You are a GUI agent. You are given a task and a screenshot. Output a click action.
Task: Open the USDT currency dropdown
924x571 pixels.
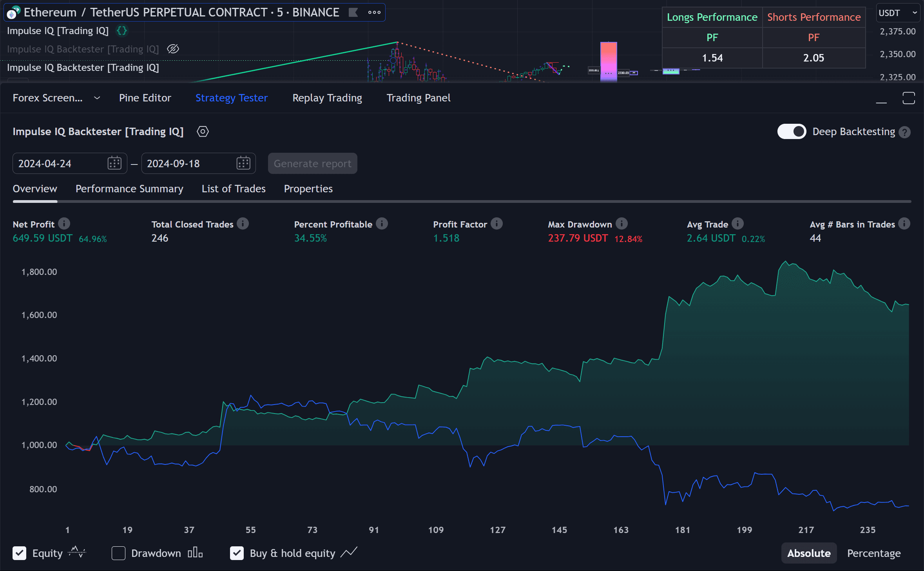(898, 13)
